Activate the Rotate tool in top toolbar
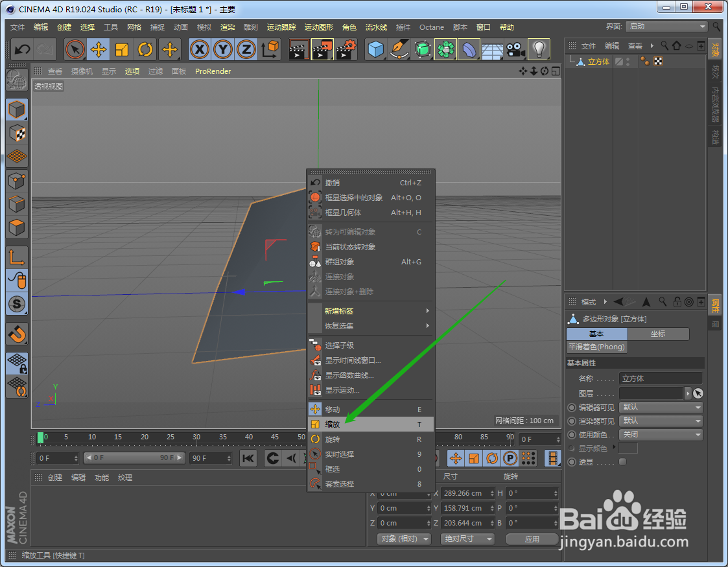 (x=145, y=50)
